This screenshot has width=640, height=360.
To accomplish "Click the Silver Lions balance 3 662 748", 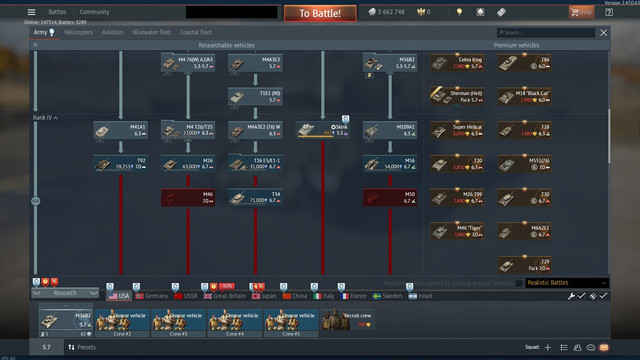I will tap(386, 12).
